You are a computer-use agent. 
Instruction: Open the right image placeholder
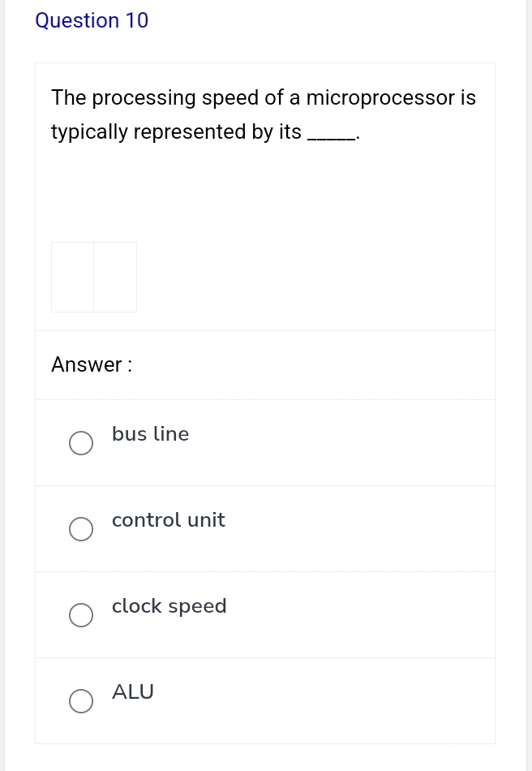(x=115, y=277)
